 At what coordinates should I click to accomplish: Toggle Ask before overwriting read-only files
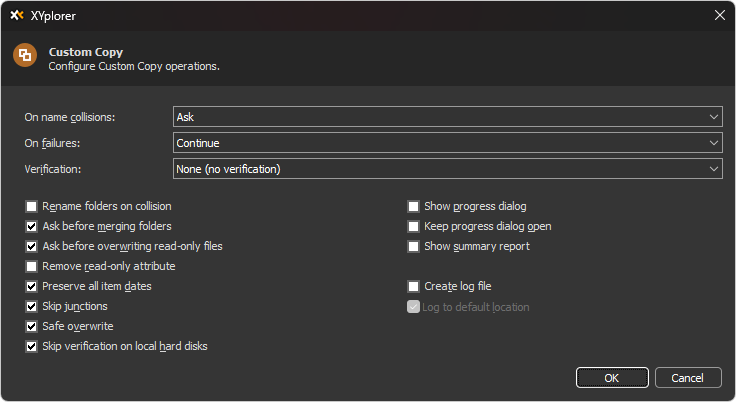tap(32, 246)
